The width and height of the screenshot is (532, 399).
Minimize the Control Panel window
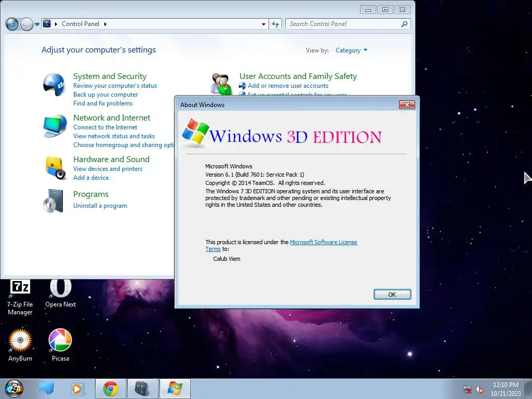point(368,10)
